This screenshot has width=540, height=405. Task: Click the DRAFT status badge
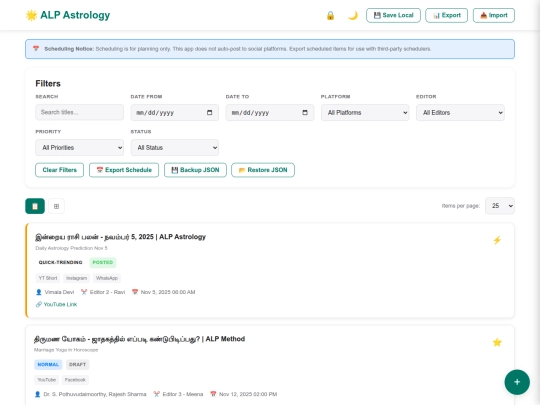coord(77,364)
